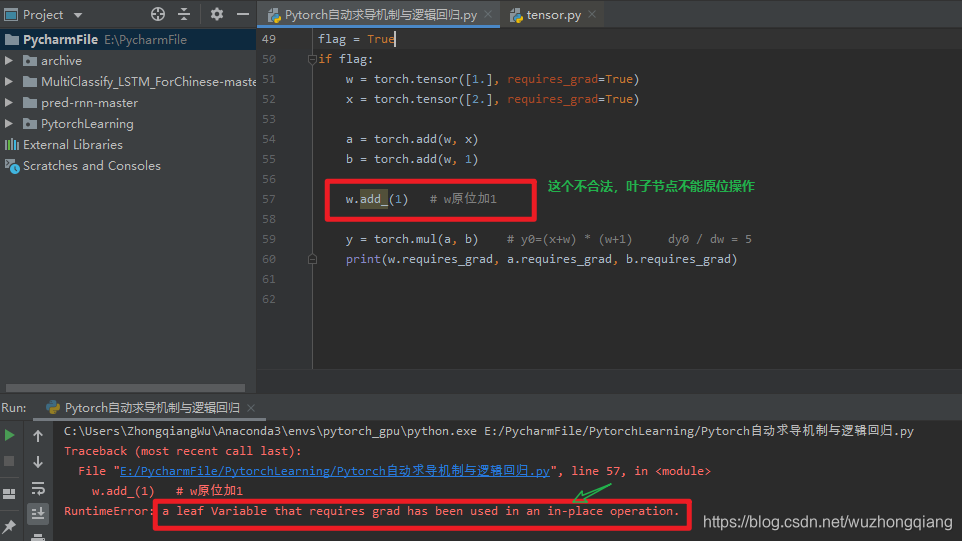The height and width of the screenshot is (541, 962).
Task: Expand the archive folder
Action: click(x=9, y=61)
